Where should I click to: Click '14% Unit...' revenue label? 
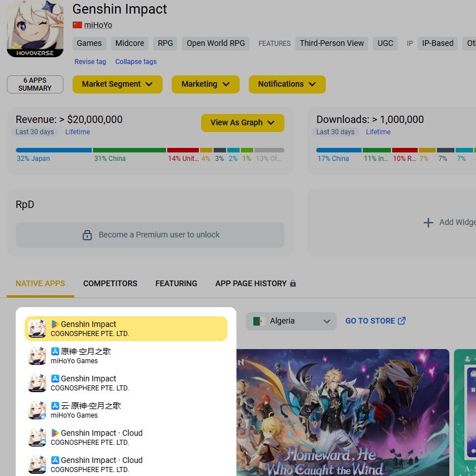[183, 159]
